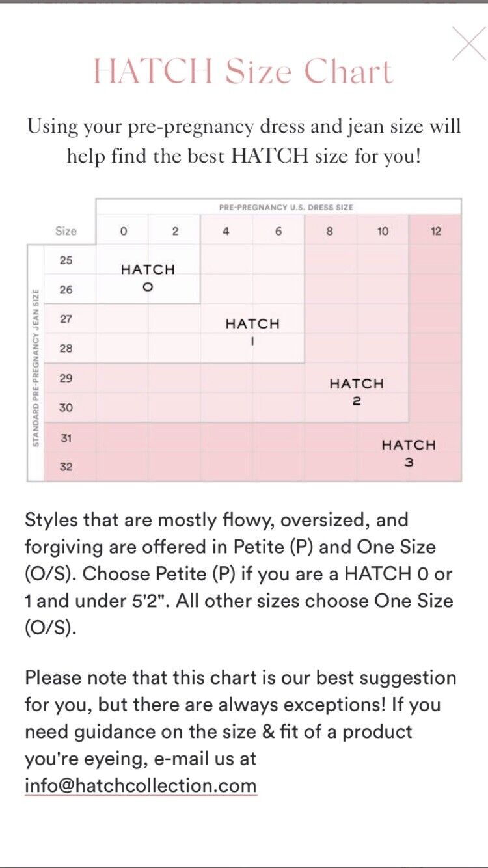Open the info@hatchcollection.com email link
The width and height of the screenshot is (488, 868).
point(141,785)
